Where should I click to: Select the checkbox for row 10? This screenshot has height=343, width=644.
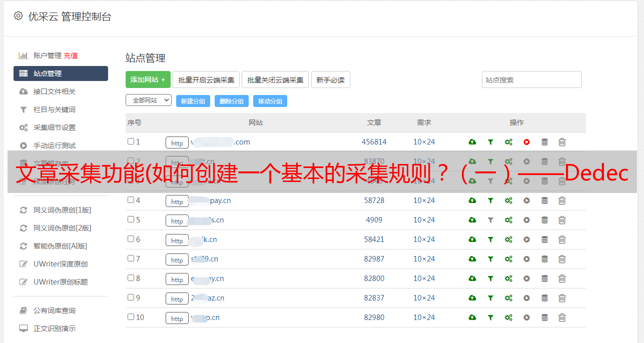coord(131,317)
